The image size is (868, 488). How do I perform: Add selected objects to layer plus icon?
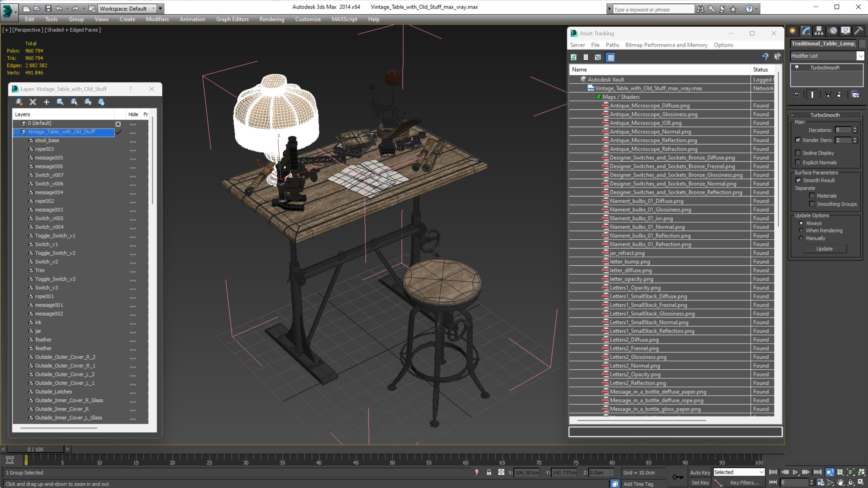point(47,102)
